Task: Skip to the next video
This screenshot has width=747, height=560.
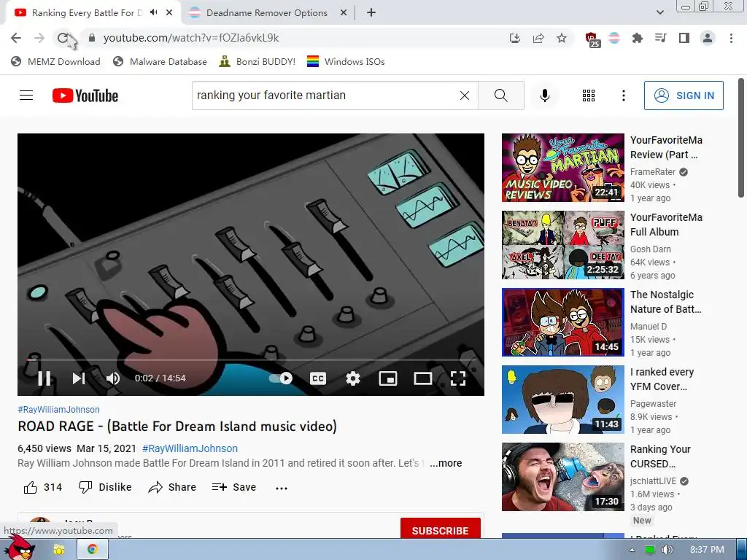Action: 79,378
